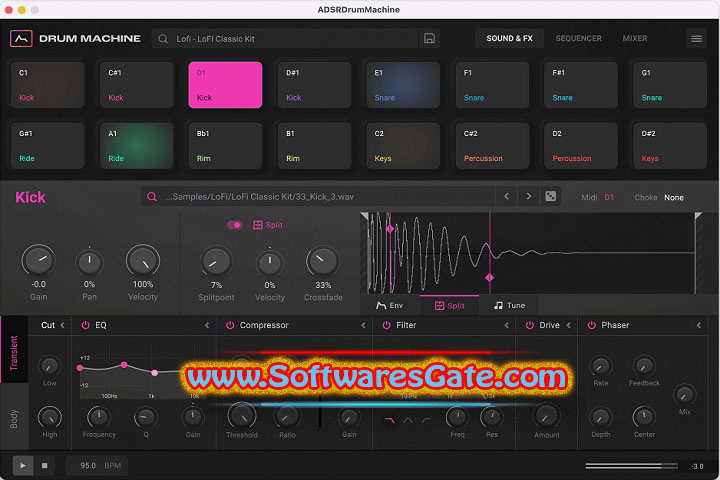
Task: Collapse the Compressor section arrow
Action: pyautogui.click(x=363, y=325)
